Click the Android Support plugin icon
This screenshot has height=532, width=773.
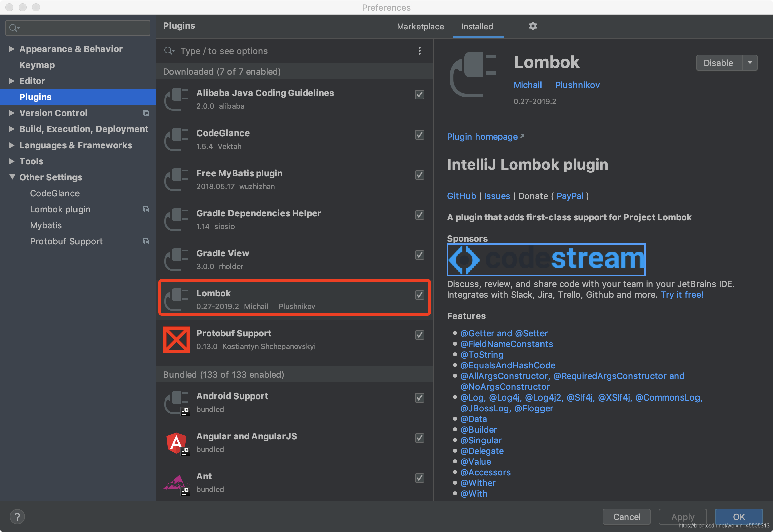point(176,403)
